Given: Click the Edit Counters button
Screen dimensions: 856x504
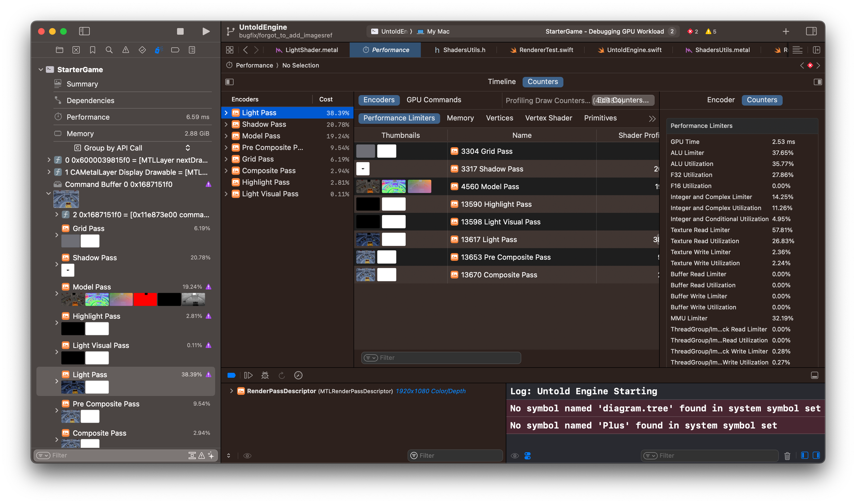Looking at the screenshot, I should click(623, 100).
